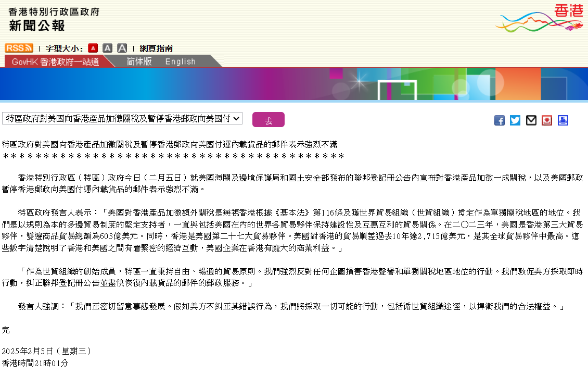Switch to the English version
The height and width of the screenshot is (375, 588).
coord(181,61)
